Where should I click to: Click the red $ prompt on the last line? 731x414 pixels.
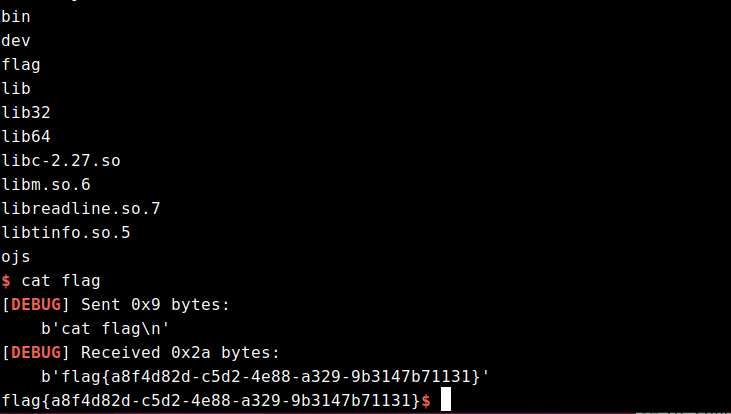click(x=426, y=400)
